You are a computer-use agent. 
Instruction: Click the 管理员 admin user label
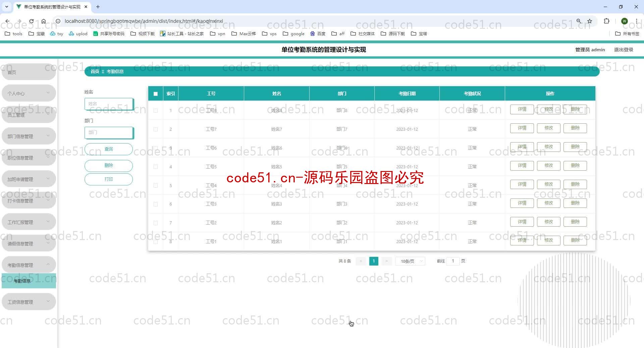tap(590, 50)
